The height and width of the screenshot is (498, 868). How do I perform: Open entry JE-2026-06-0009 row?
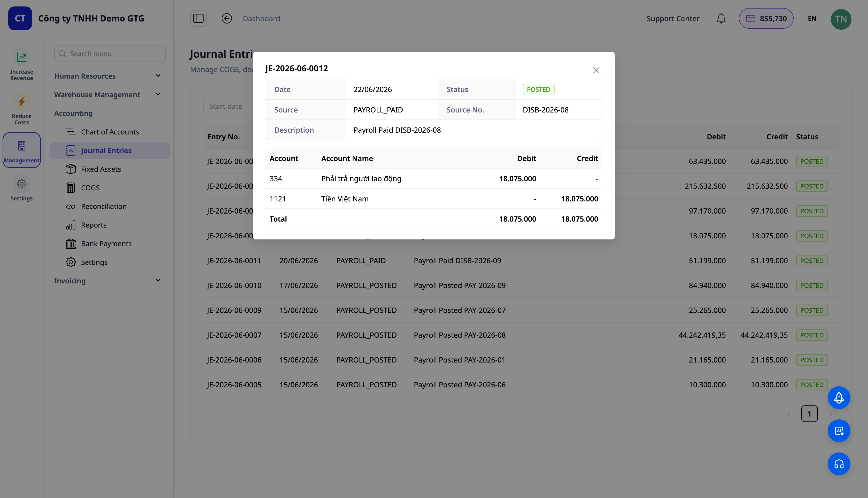click(521, 310)
